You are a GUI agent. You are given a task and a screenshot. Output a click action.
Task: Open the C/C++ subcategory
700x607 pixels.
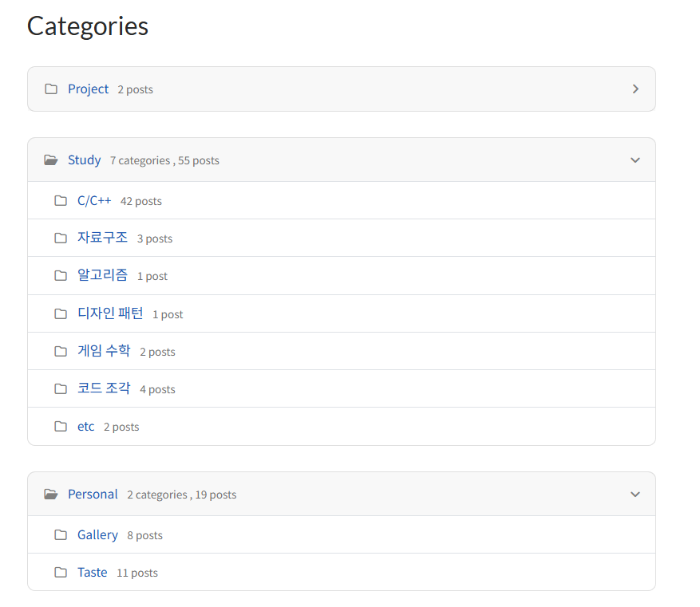(x=94, y=201)
